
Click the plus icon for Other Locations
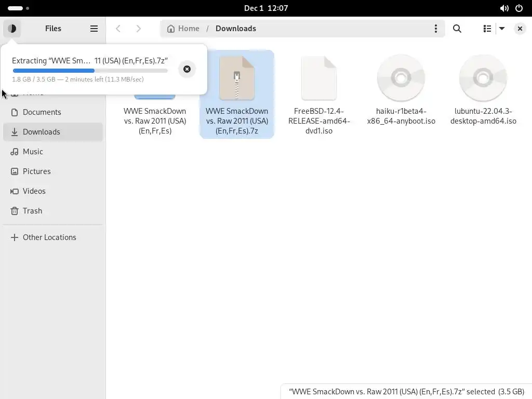14,237
